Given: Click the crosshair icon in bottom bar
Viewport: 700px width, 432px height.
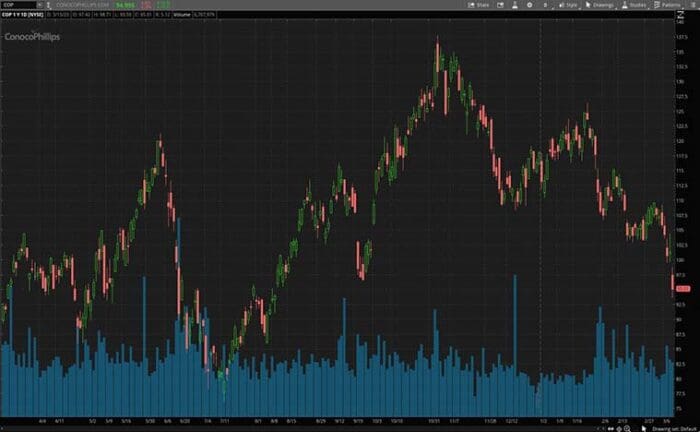Looking at the screenshot, I should point(619,428).
